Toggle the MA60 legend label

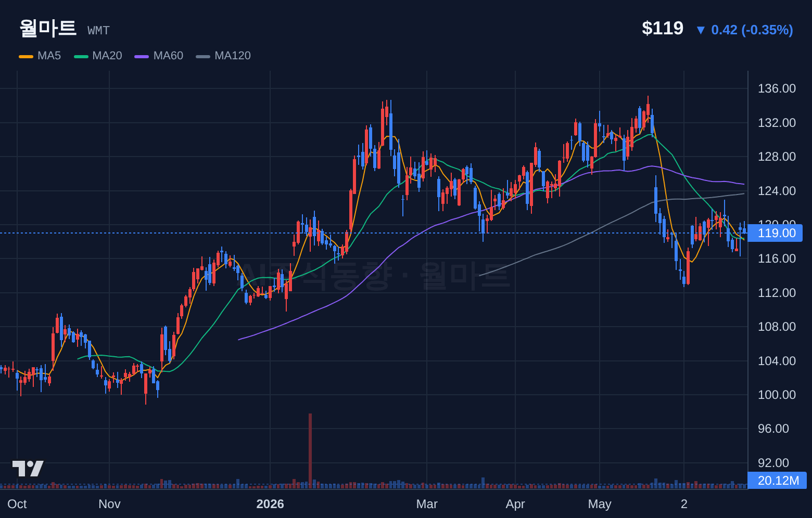(168, 56)
